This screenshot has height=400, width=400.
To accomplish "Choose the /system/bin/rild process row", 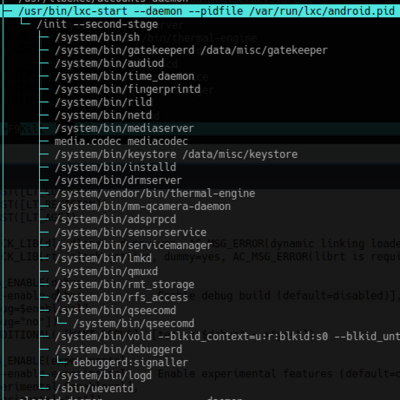I will click(x=103, y=102).
